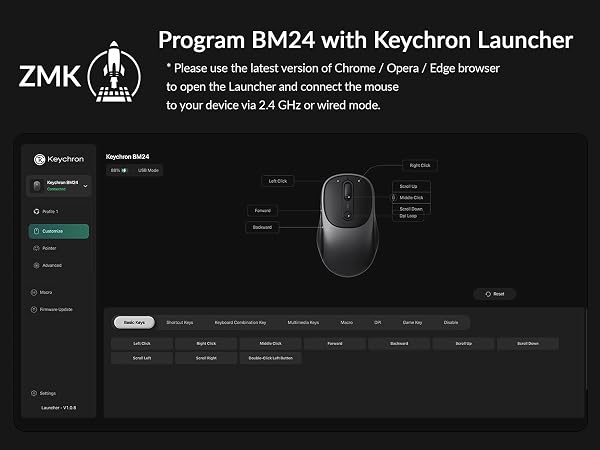600x450 pixels.
Task: Open the Macro page from sidebar
Action: pyautogui.click(x=46, y=292)
